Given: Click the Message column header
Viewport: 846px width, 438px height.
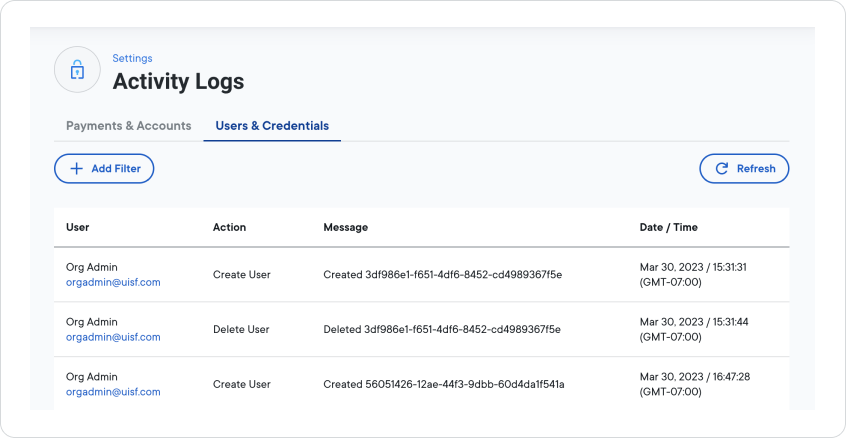Looking at the screenshot, I should 345,227.
